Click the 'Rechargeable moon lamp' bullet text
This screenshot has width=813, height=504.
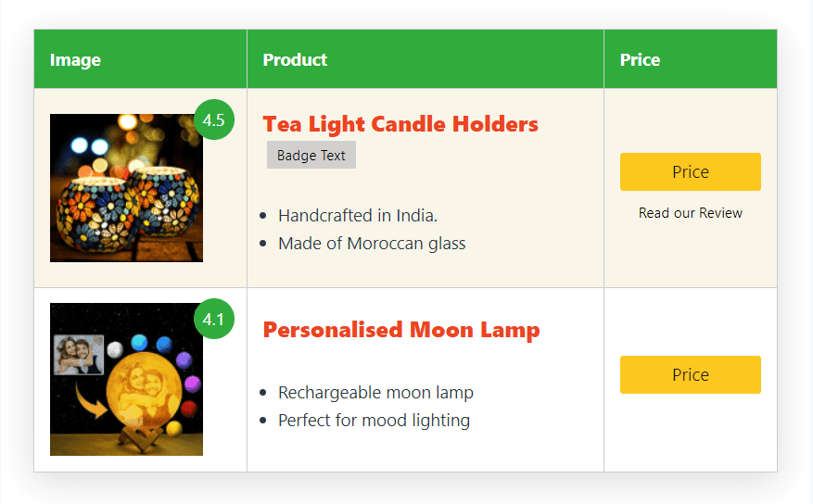click(375, 393)
